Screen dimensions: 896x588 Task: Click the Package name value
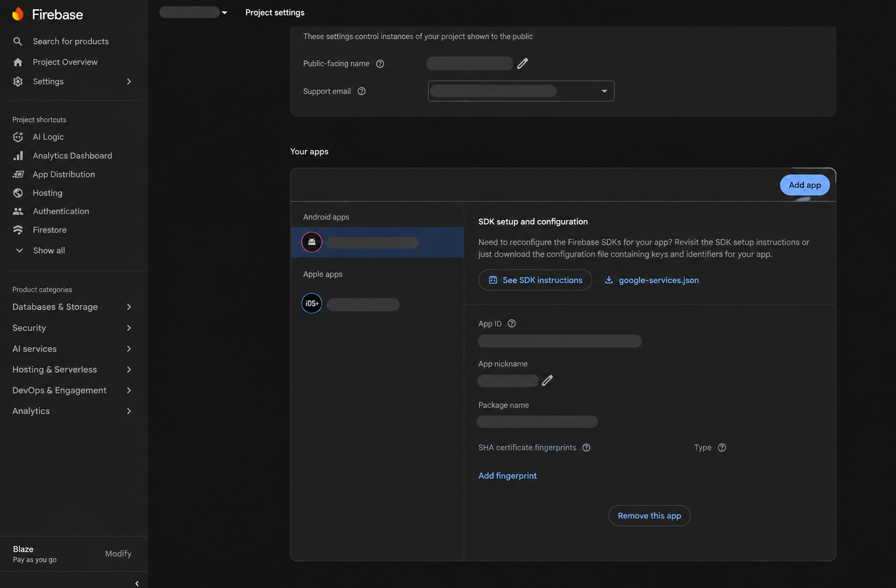pos(537,421)
